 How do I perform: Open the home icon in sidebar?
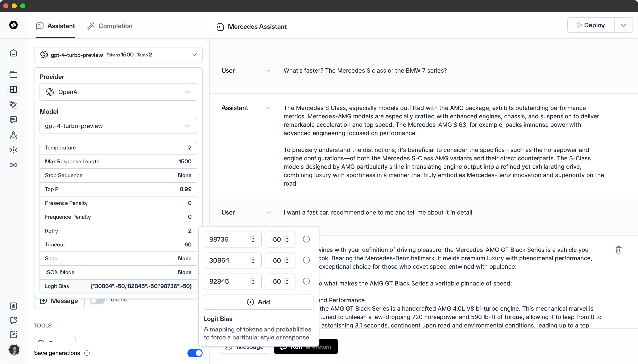coord(13,53)
